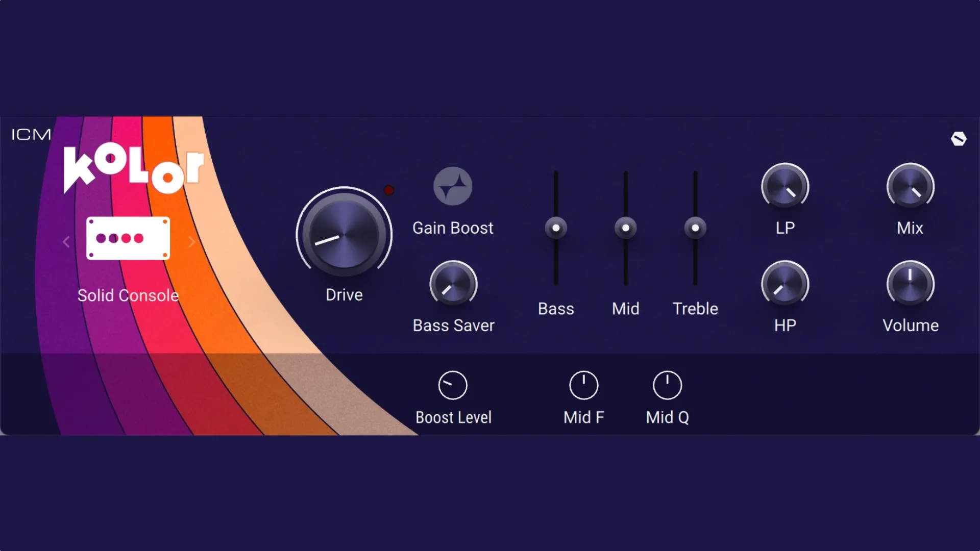Click the Mid slider handle
This screenshot has width=980, height=551.
tap(625, 227)
